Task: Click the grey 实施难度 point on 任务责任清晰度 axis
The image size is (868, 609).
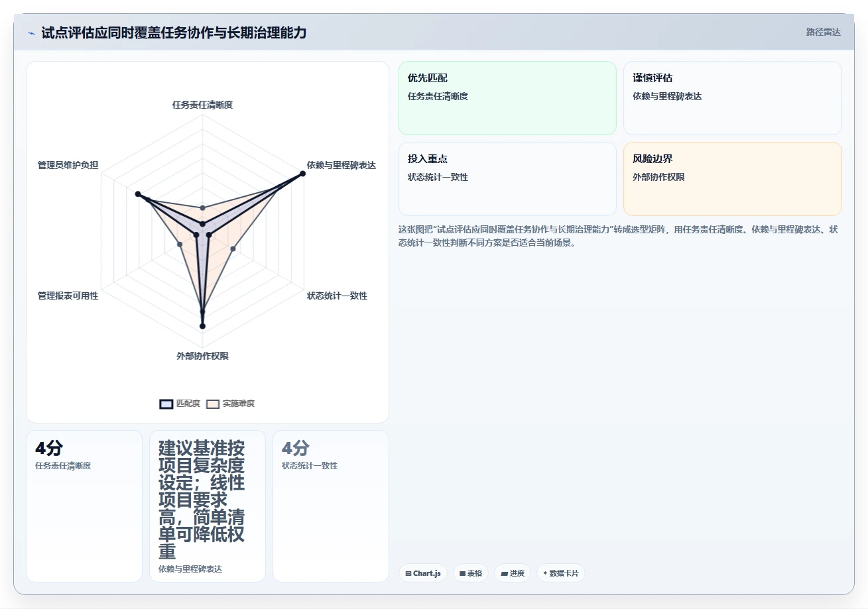Action: tap(202, 208)
